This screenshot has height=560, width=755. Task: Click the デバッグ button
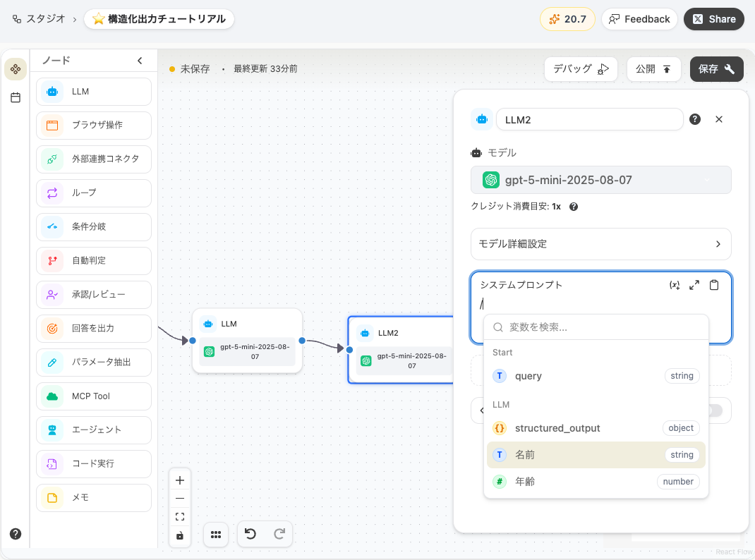[580, 69]
